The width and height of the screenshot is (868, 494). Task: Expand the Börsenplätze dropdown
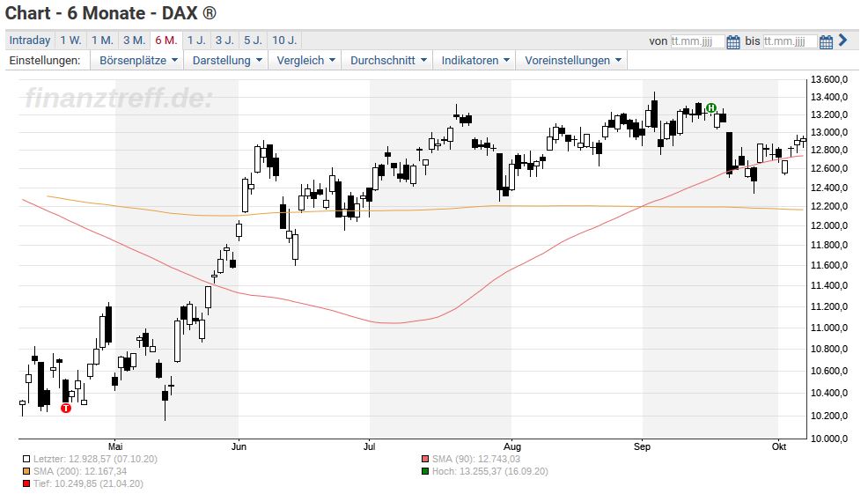click(x=138, y=61)
